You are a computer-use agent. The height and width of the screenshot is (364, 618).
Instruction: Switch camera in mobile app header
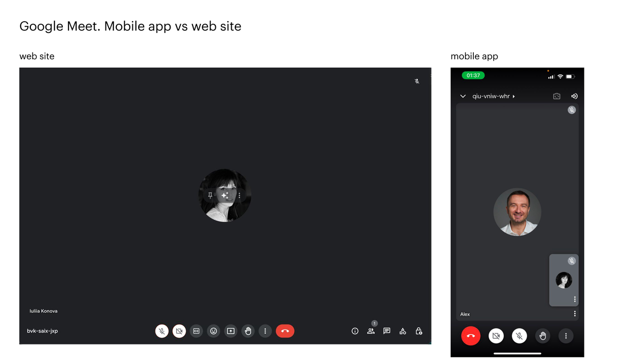point(557,96)
